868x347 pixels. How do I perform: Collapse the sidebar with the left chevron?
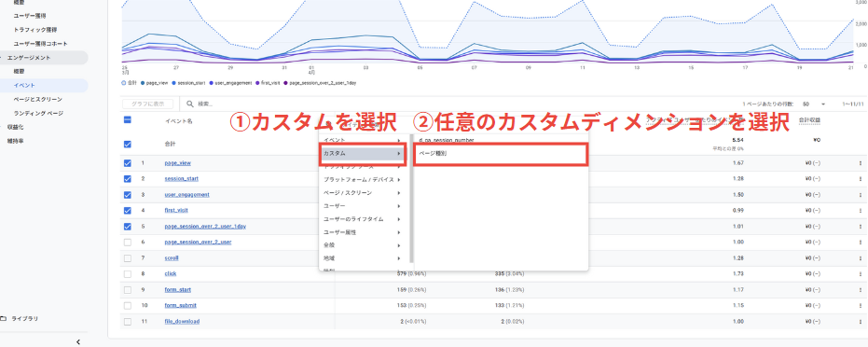pos(78,342)
